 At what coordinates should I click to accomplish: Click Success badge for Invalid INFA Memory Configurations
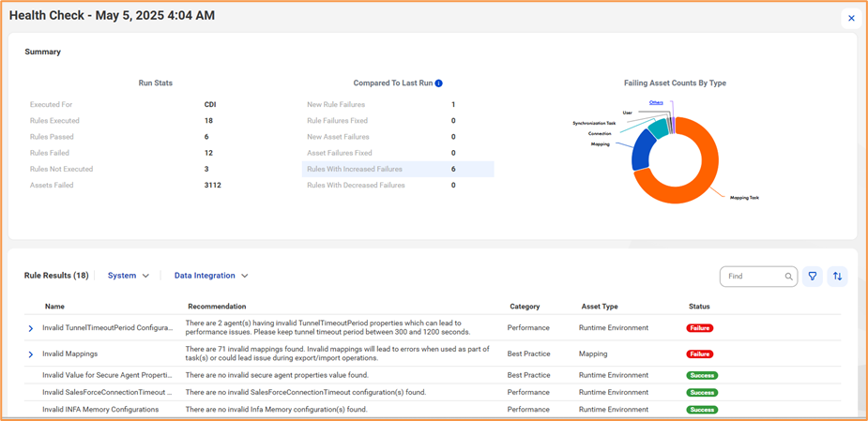702,410
